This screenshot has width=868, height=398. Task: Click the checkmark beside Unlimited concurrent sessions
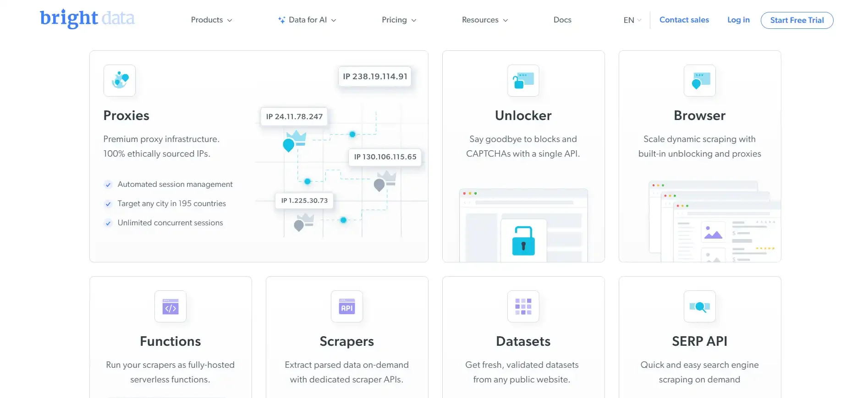(108, 223)
